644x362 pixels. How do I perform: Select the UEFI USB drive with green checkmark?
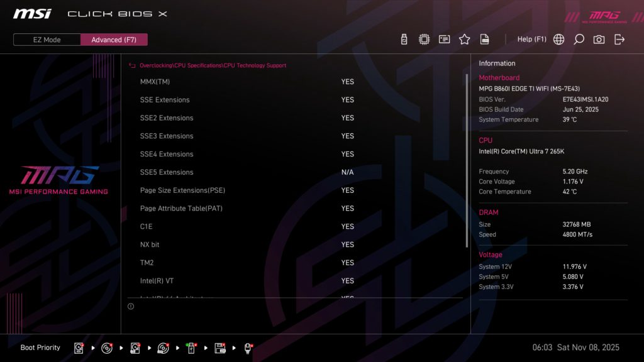pos(191,348)
